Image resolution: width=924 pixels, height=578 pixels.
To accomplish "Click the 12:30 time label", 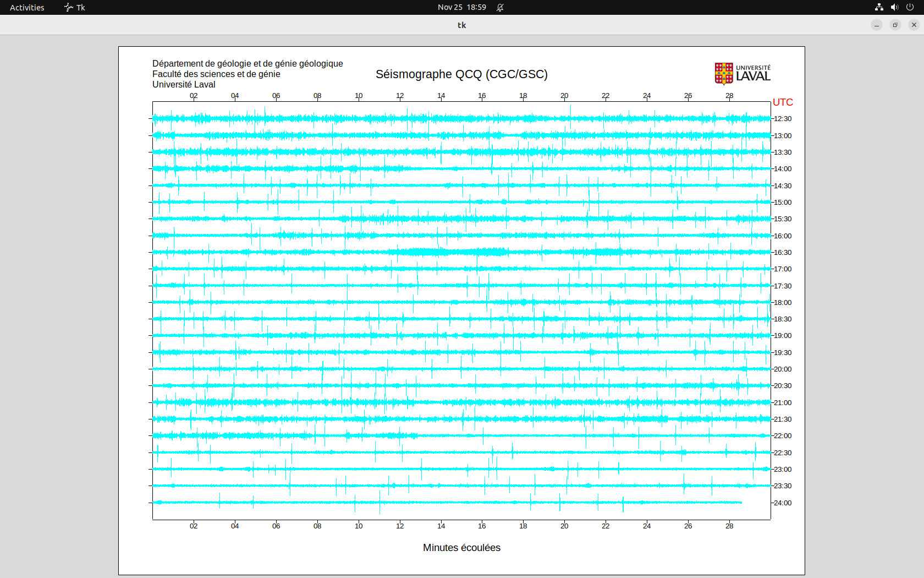I will (x=783, y=119).
